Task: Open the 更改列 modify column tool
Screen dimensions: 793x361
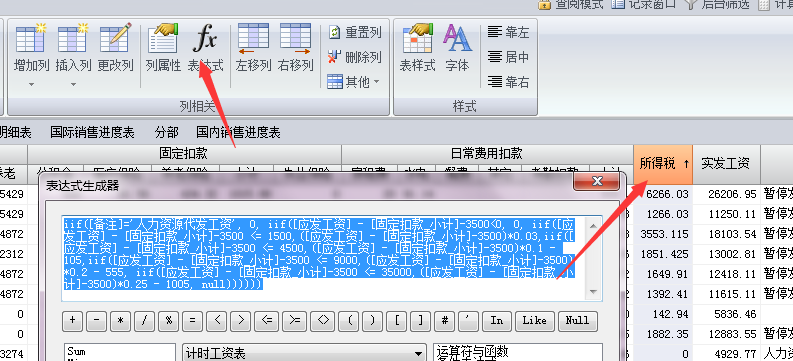Action: pyautogui.click(x=115, y=48)
